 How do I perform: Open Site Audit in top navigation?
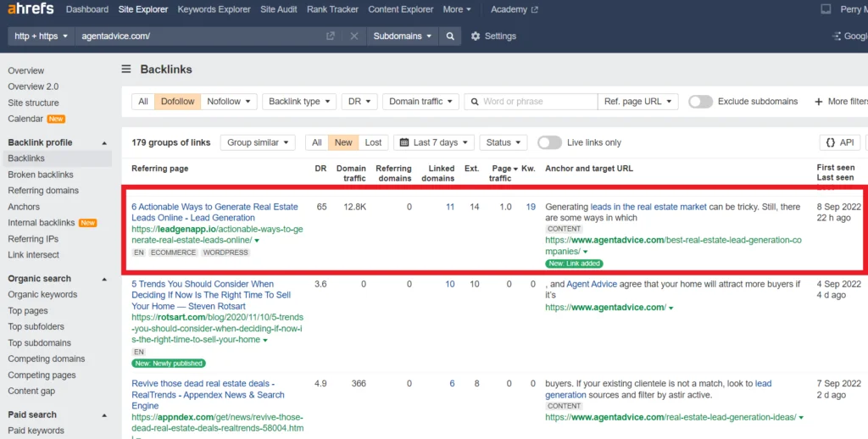278,9
